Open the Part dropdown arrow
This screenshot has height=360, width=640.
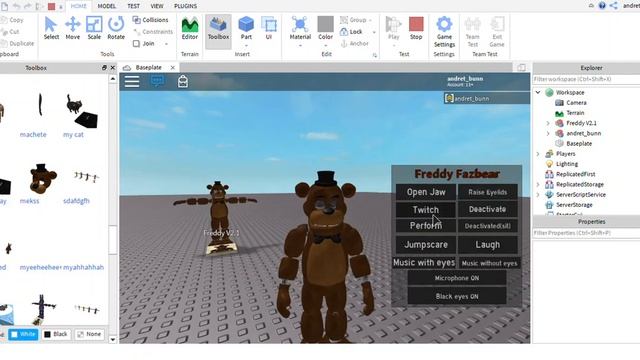(246, 45)
